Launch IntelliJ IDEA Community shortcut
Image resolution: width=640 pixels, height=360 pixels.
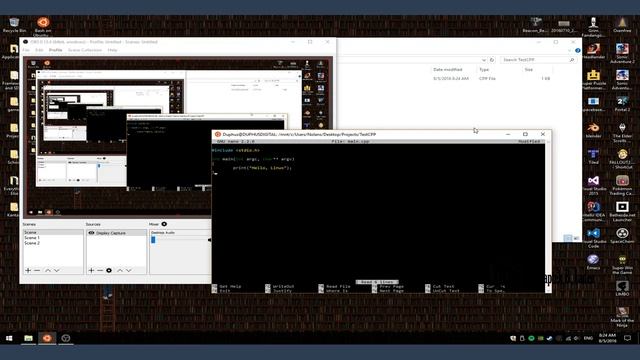593,210
